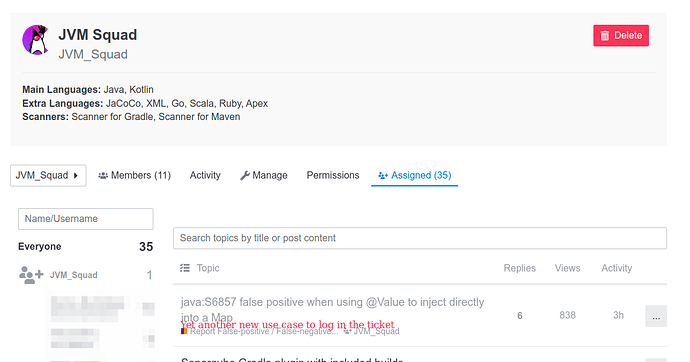Click the Name/Username filter field
This screenshot has height=362, width=690.
click(85, 219)
